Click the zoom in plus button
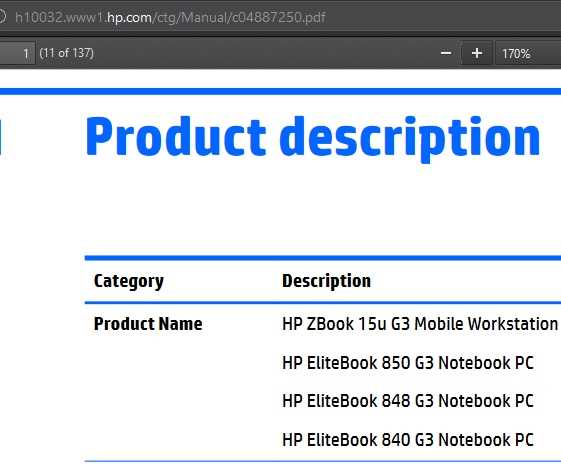The image size is (561, 465). tap(477, 53)
